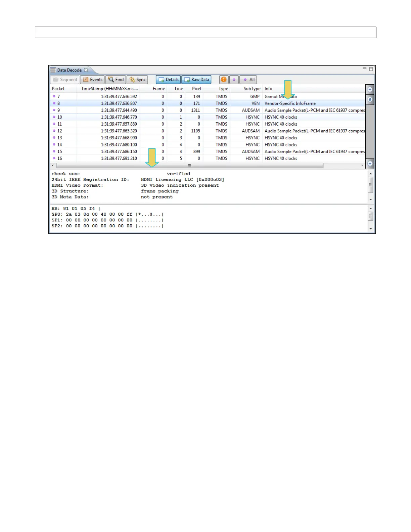Click the Find button
Screen dimensions: 411x532
116,80
